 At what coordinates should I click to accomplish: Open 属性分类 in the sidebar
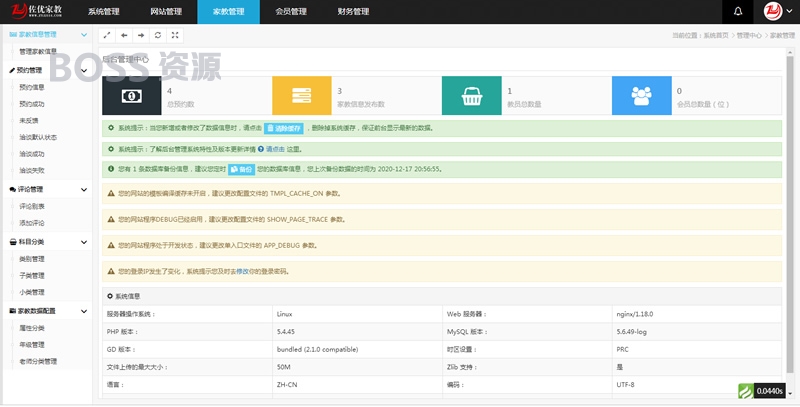tap(32, 328)
